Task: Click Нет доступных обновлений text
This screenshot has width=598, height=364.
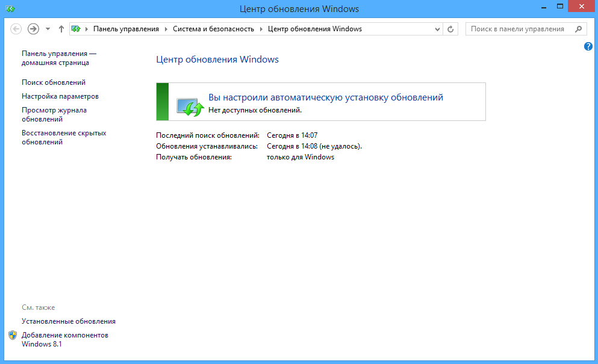Action: (255, 110)
